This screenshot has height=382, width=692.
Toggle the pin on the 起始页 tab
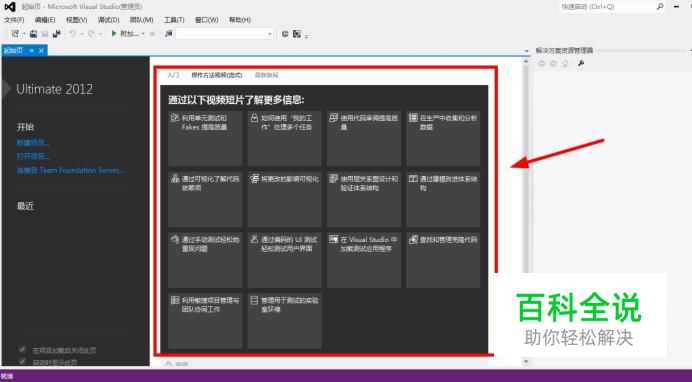pos(31,51)
